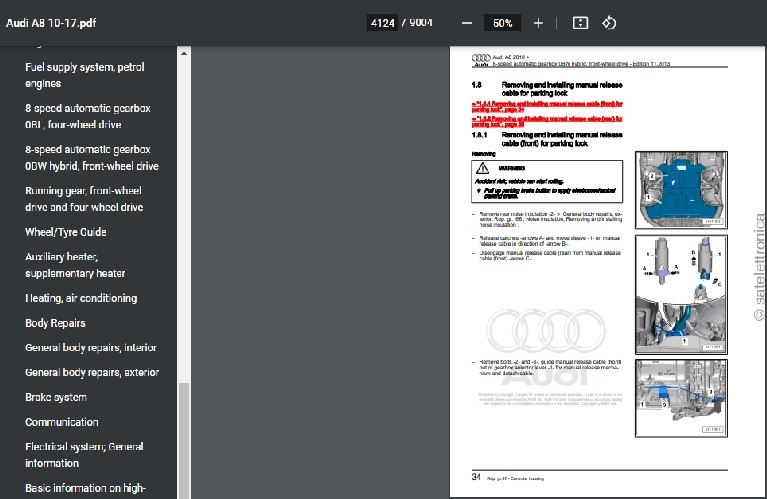Open the 'Fuel supply system, petrol engines' bookmark
This screenshot has height=499, width=767.
(x=85, y=75)
